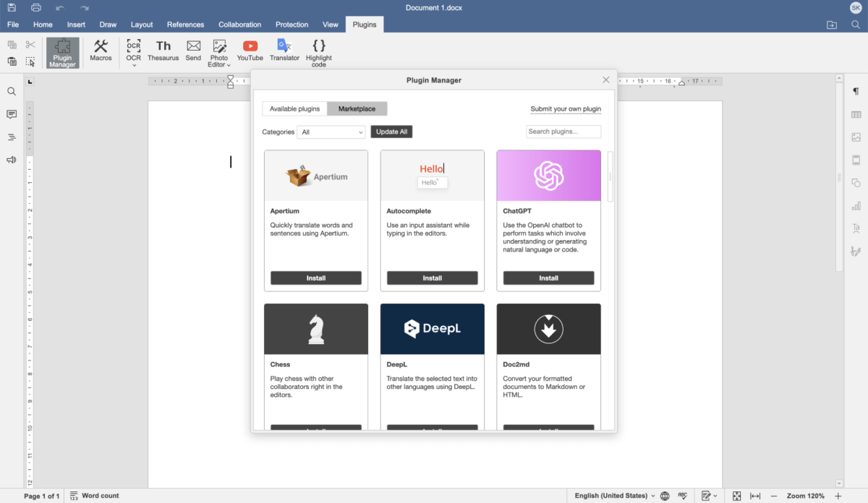Open the Chess plugin card image
This screenshot has width=868, height=503.
316,329
